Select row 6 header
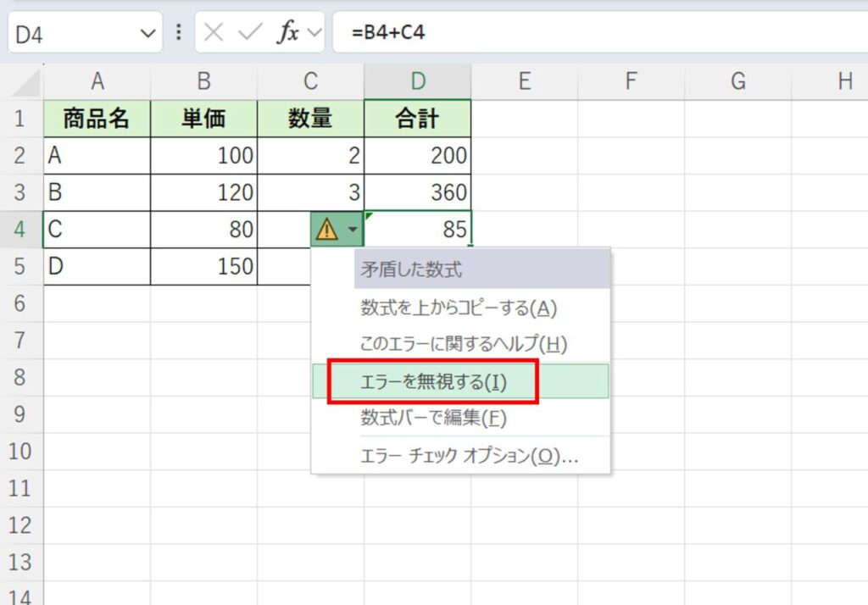The height and width of the screenshot is (605, 868). pos(20,303)
